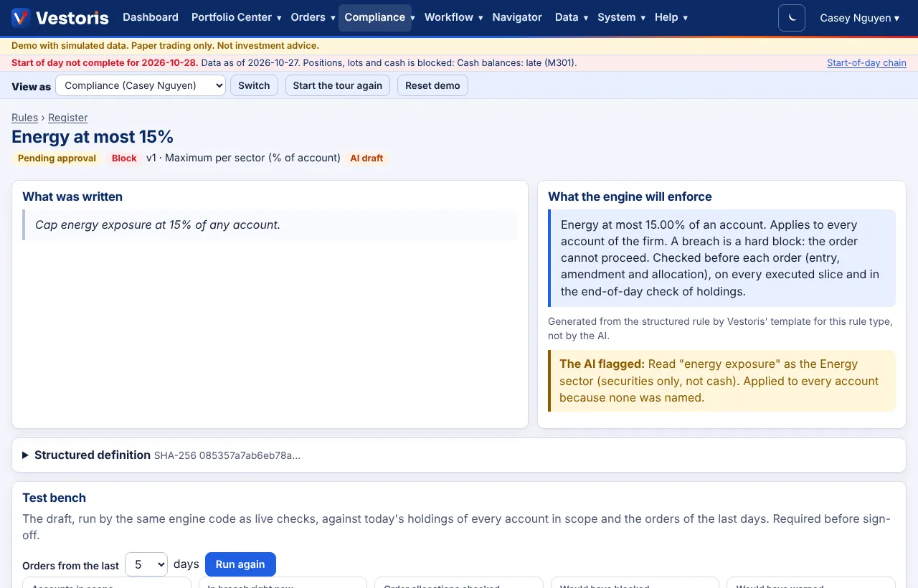Image resolution: width=918 pixels, height=588 pixels.
Task: Click the Pending approval status badge
Action: tap(57, 158)
